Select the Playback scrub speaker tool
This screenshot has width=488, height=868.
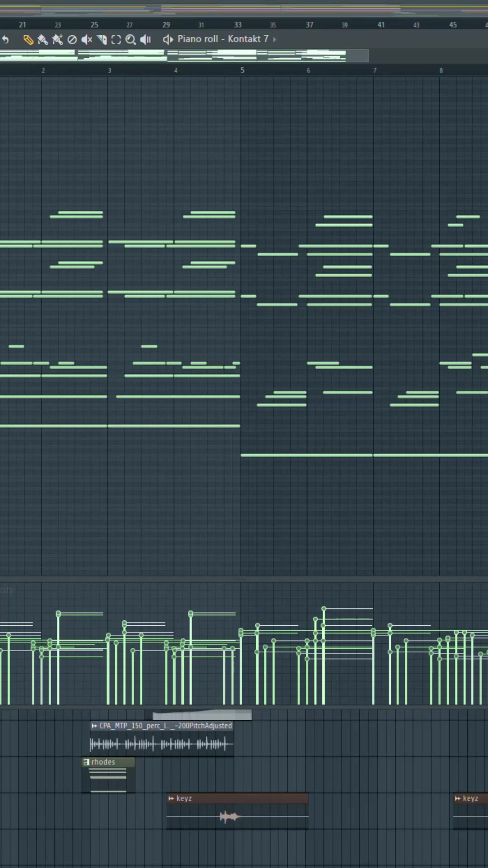(145, 40)
